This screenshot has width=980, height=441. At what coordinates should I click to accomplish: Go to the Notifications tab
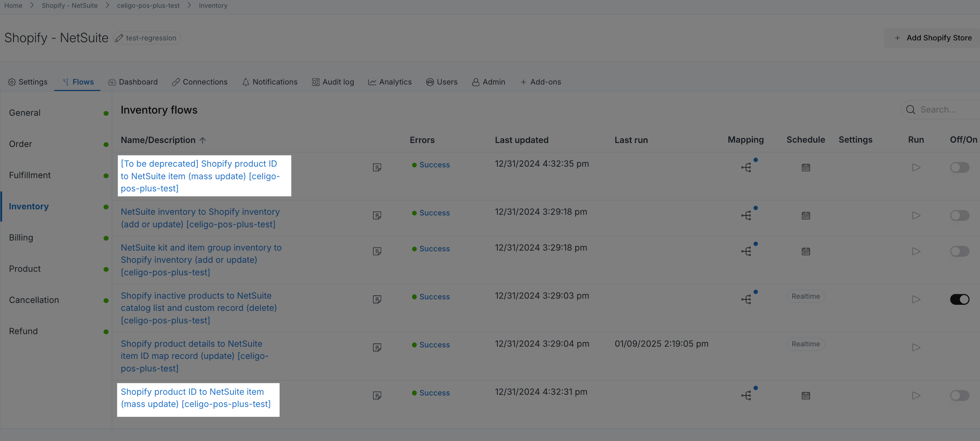270,82
